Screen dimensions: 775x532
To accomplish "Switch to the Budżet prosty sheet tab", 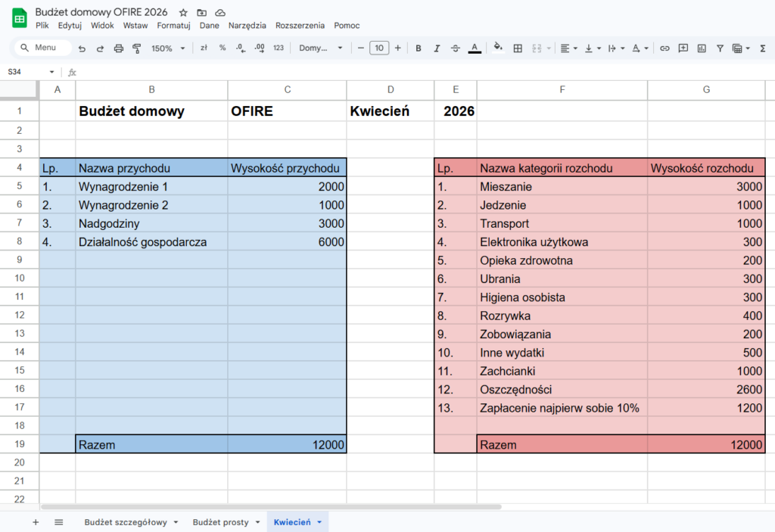I will (x=225, y=522).
